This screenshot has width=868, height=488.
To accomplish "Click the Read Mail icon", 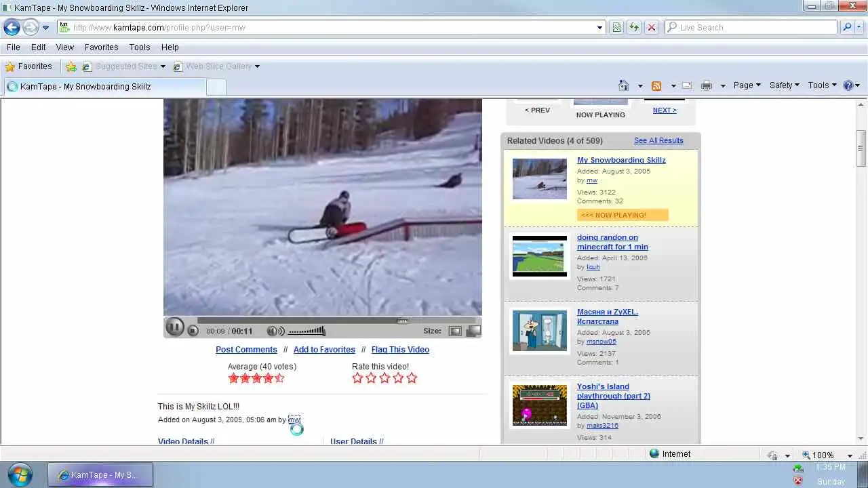I will pos(687,85).
